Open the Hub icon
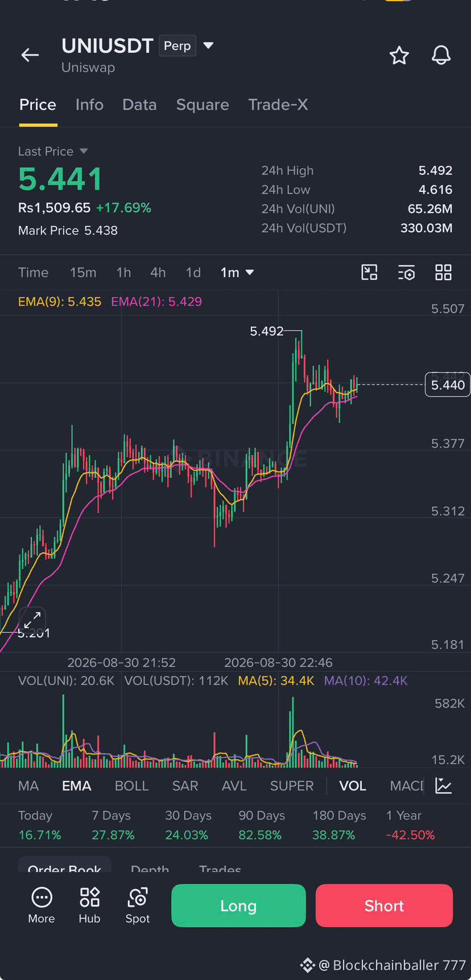The width and height of the screenshot is (471, 980). pos(89,905)
